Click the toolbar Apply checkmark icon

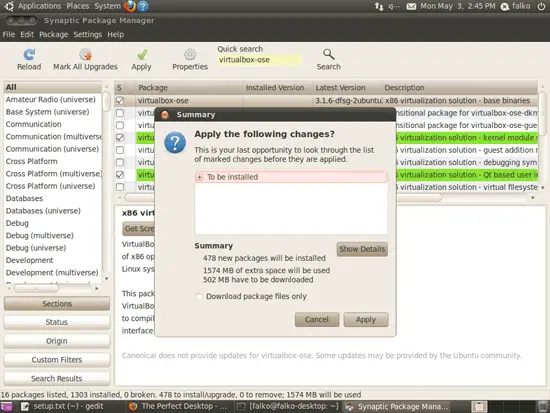coord(142,54)
